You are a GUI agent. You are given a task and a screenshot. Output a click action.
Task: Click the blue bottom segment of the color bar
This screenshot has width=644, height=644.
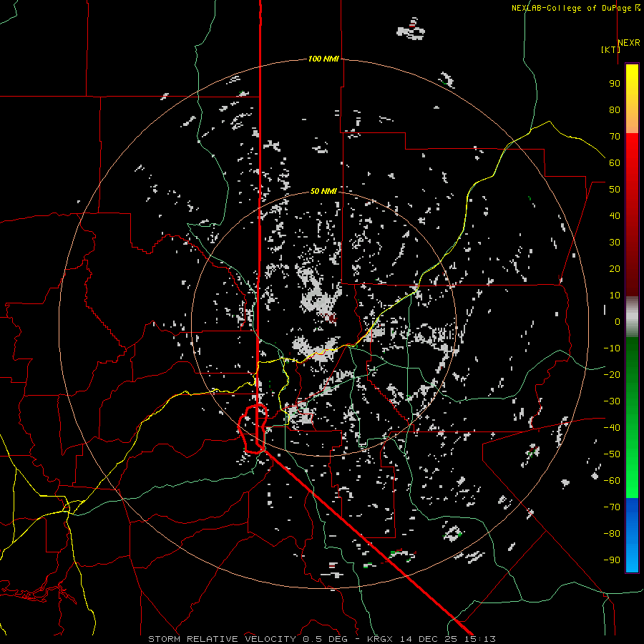click(x=632, y=535)
